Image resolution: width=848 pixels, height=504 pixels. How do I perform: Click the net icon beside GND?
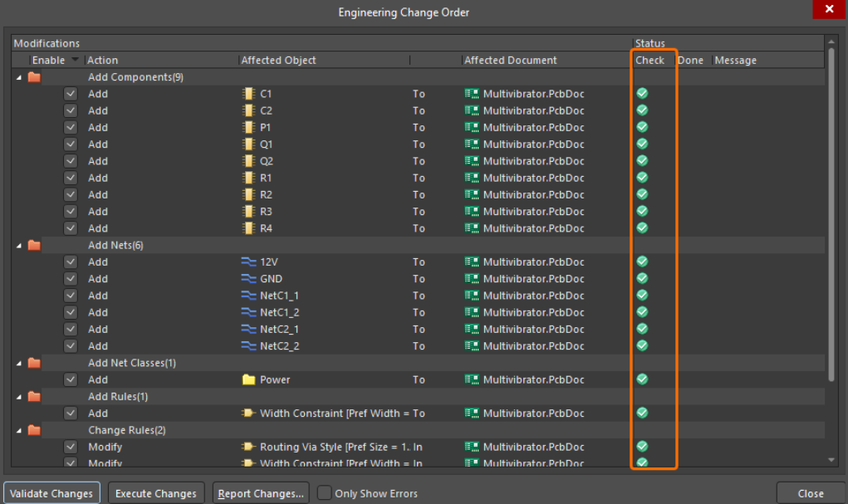pyautogui.click(x=248, y=279)
